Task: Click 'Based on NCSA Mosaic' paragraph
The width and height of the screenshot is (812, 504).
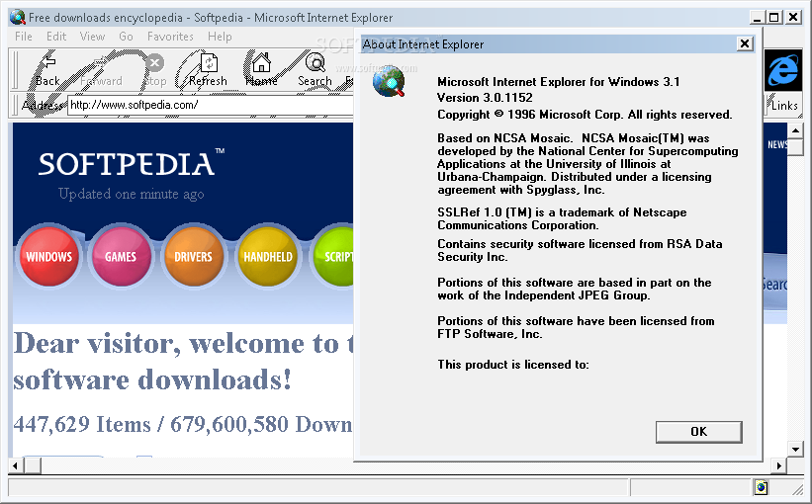Action: 587,163
